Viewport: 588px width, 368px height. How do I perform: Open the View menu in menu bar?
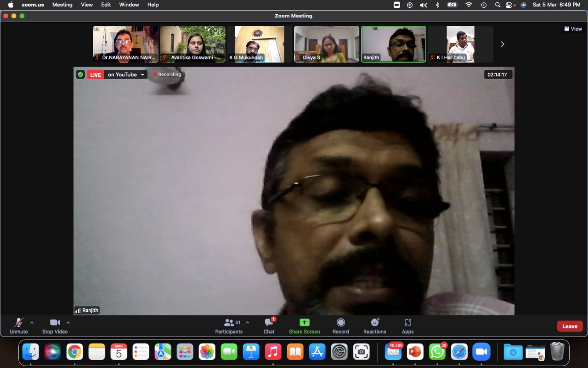click(x=87, y=5)
